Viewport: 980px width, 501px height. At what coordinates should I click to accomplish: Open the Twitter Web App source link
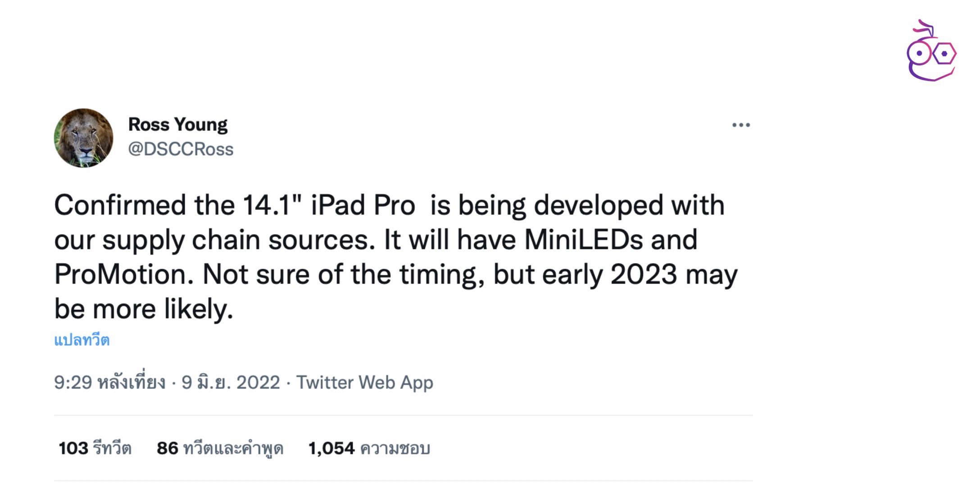(364, 383)
